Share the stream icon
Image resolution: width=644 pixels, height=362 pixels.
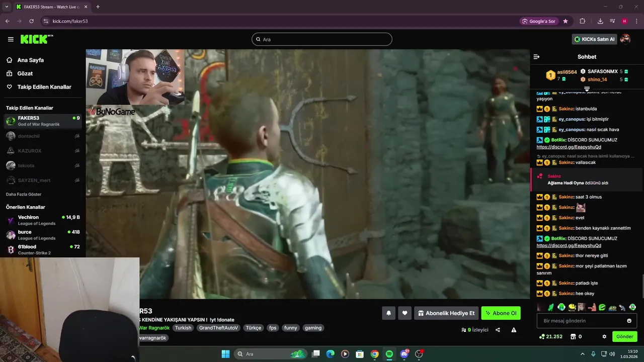pyautogui.click(x=498, y=330)
